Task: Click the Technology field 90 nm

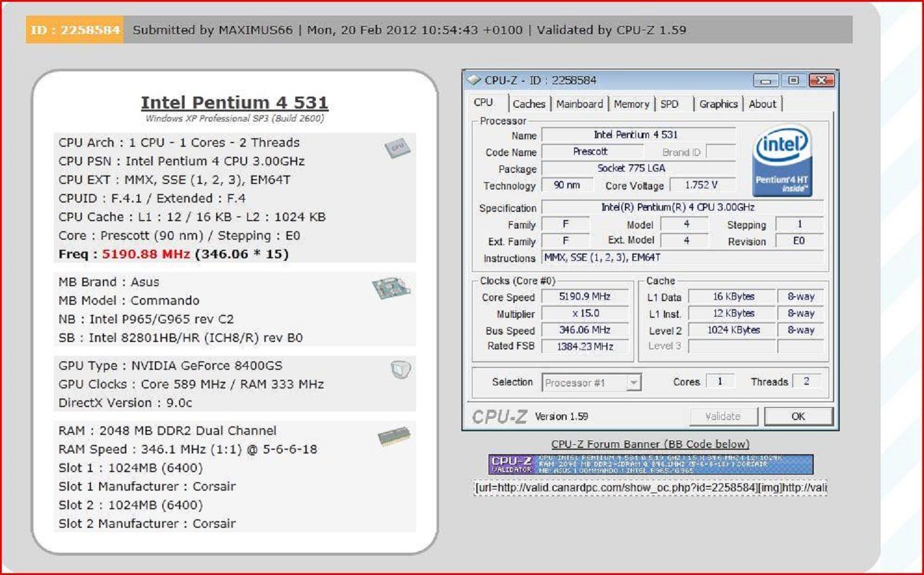Action: (x=567, y=185)
